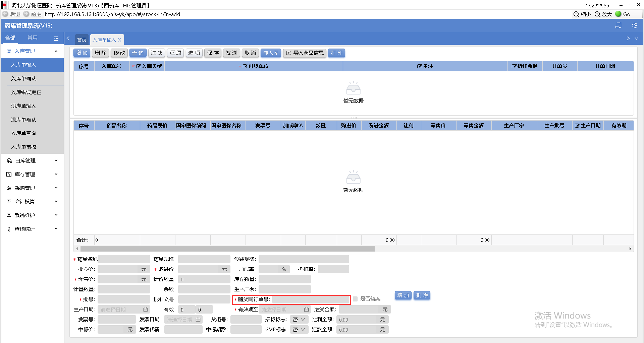This screenshot has height=343, width=644.
Task: Click edit icon on 生产日期 column header
Action: coord(577,126)
